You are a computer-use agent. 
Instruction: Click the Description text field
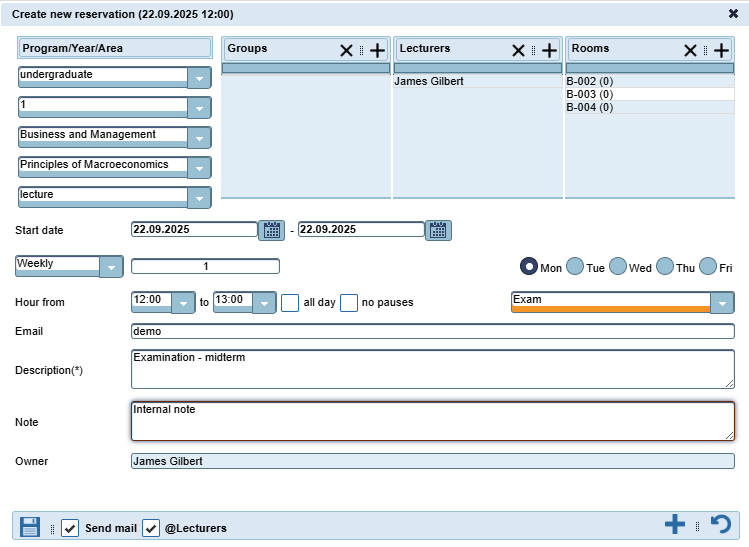click(x=432, y=369)
